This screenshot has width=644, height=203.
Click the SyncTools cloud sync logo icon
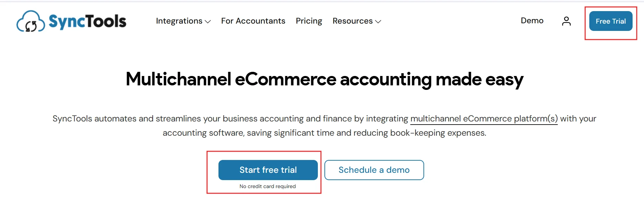coord(30,22)
